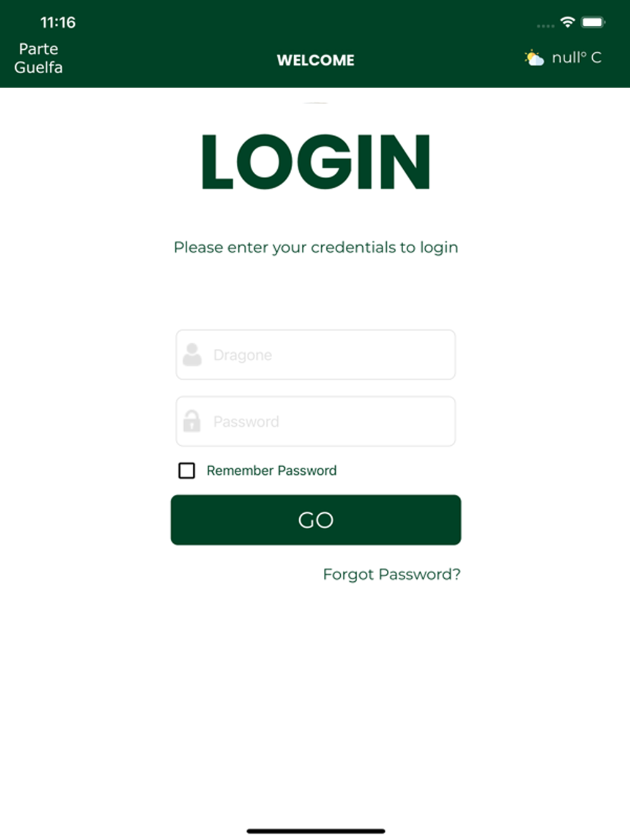
Task: Enable the Remember Password checkbox
Action: click(186, 470)
